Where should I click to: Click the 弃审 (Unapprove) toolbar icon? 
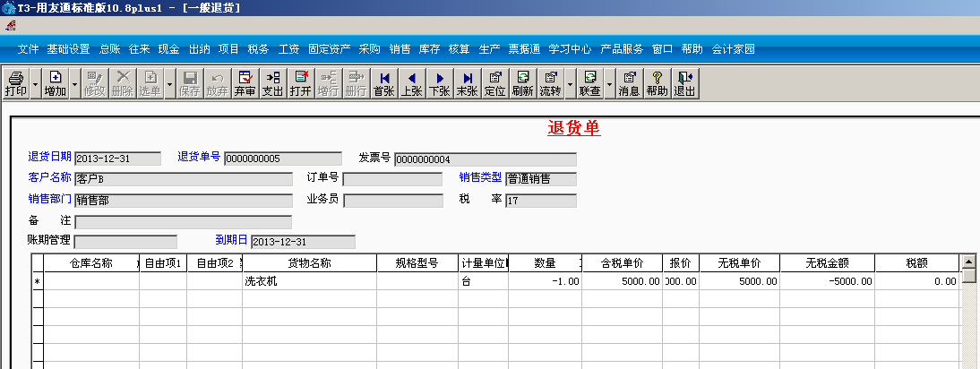[x=245, y=83]
